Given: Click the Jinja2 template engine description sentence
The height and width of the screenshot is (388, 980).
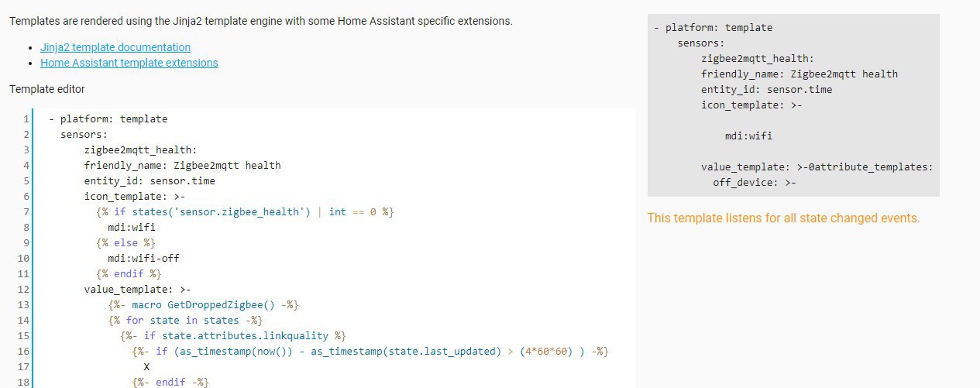Looking at the screenshot, I should click(x=261, y=21).
